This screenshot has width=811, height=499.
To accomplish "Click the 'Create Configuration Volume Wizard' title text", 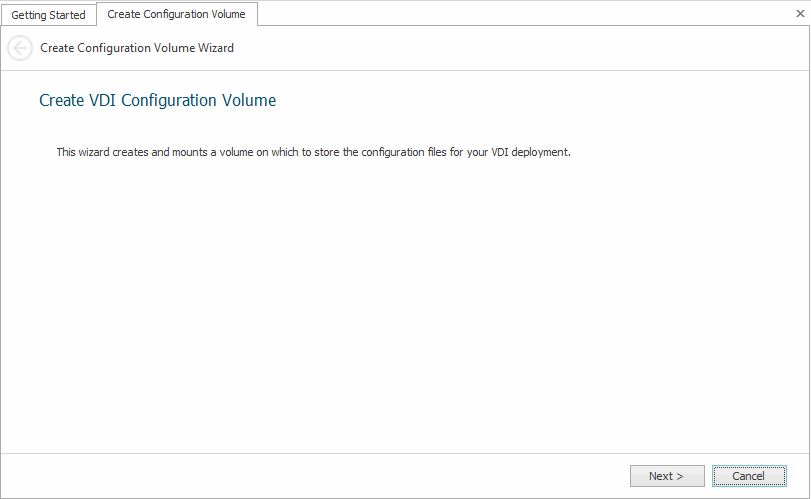I will pos(137,48).
